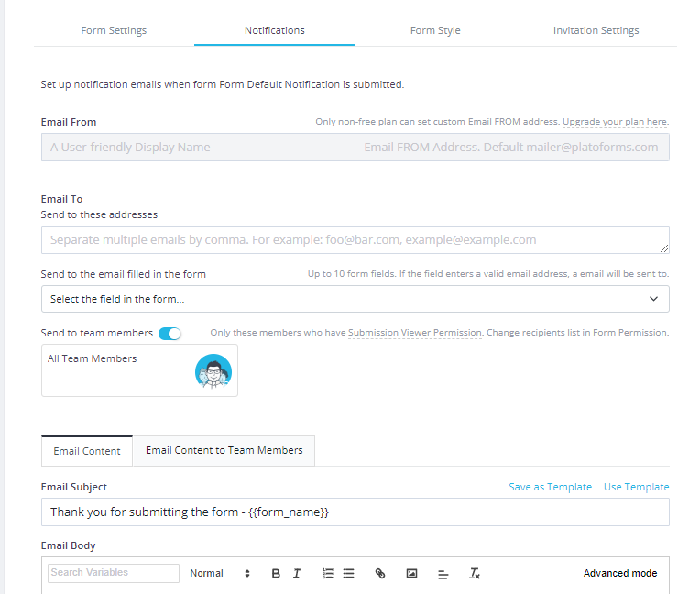Insert an image into email body

coord(411,574)
